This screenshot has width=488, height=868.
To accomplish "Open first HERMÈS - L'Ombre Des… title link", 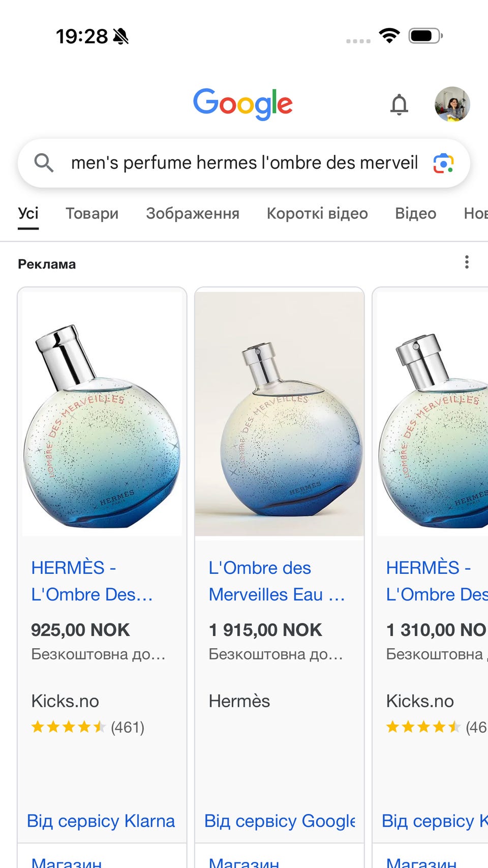I will [92, 581].
